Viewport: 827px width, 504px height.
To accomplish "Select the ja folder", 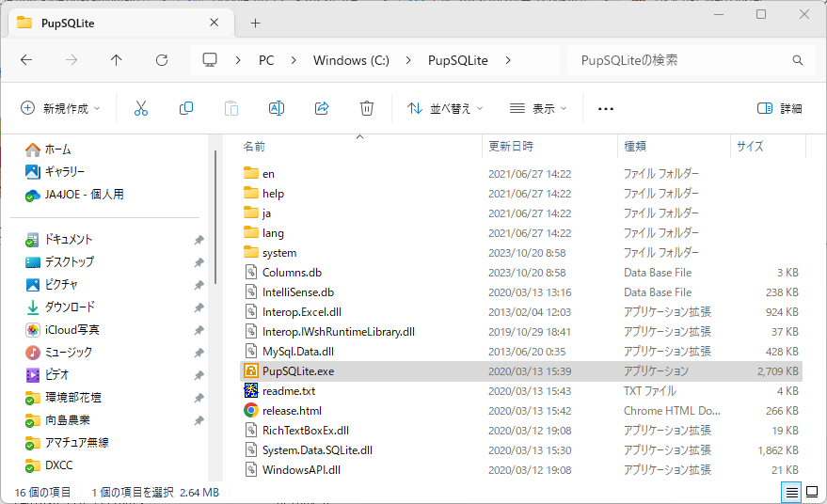I will tap(521, 213).
